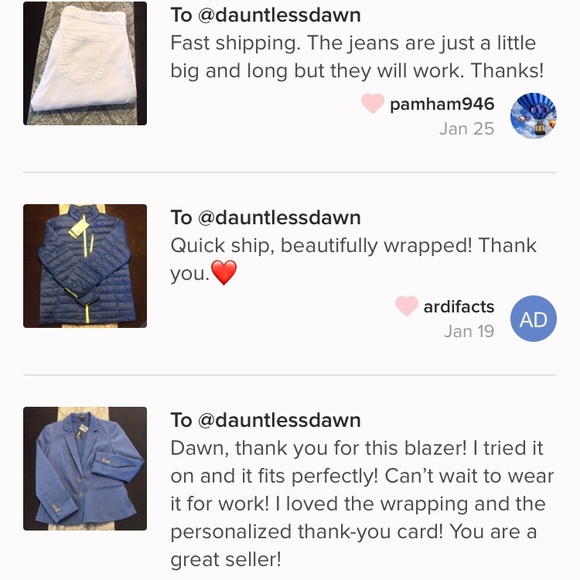Screen dimensions: 580x580
Task: Select the Jan 19 date stamp
Action: [469, 331]
